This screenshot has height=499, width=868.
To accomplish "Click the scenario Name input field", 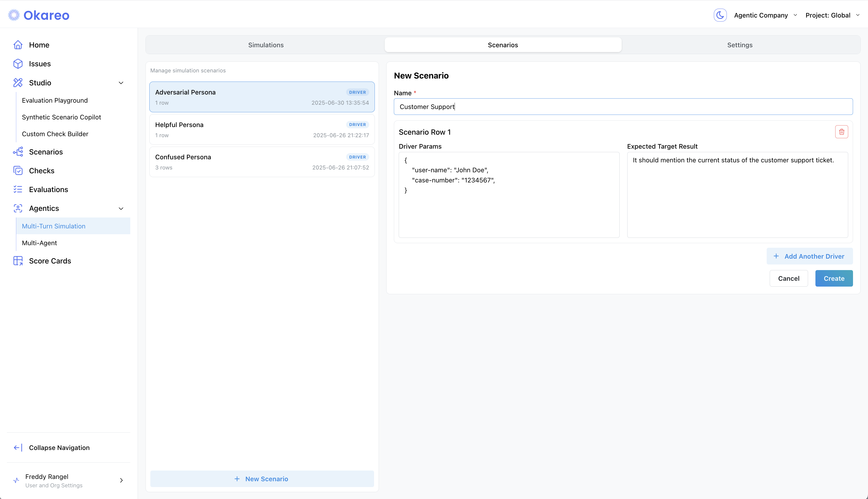I will [x=623, y=107].
